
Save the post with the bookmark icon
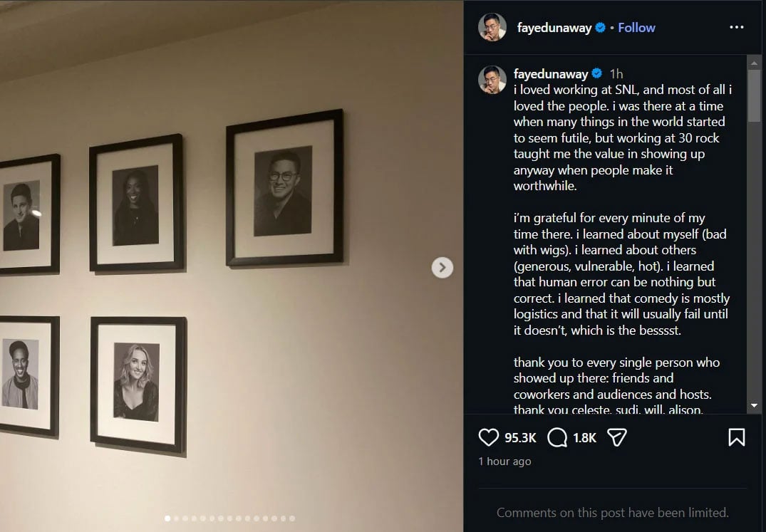point(737,437)
